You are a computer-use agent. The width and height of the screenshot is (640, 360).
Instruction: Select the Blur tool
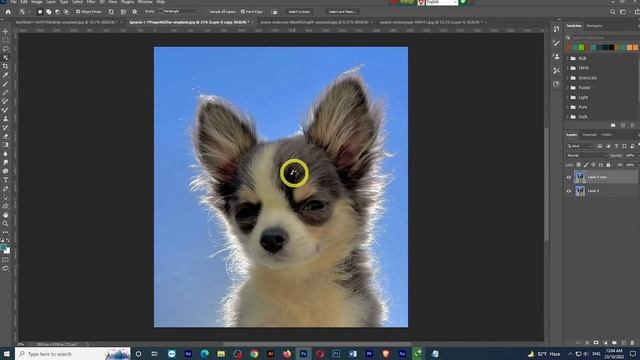point(5,154)
